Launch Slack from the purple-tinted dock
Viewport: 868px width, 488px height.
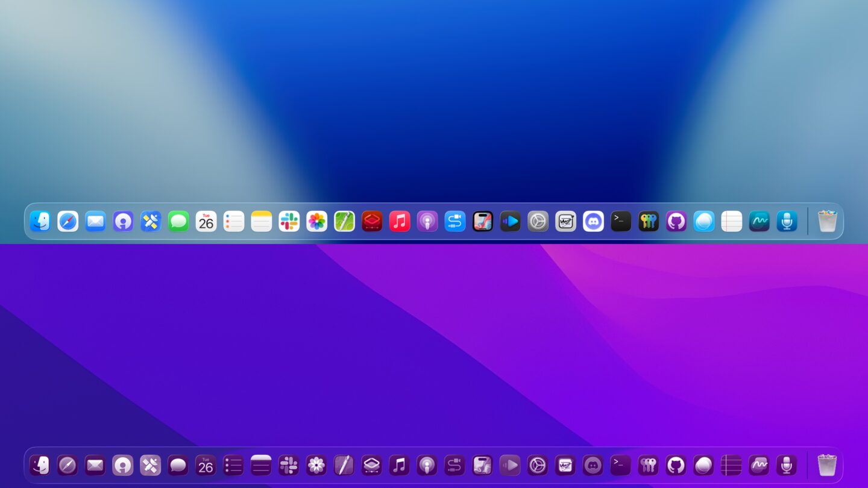[x=289, y=465]
